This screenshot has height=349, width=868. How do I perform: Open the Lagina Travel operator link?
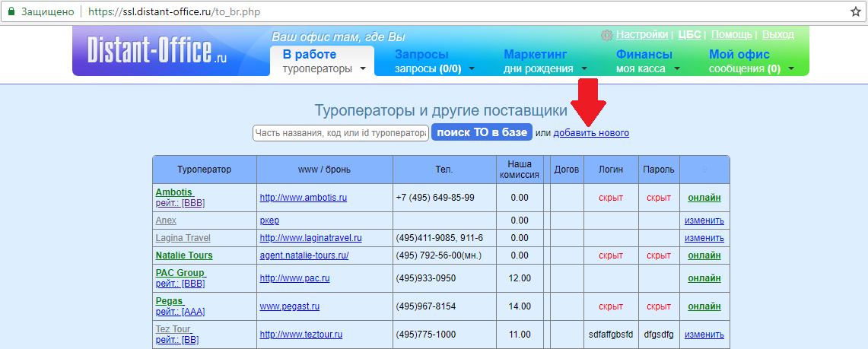tap(183, 238)
